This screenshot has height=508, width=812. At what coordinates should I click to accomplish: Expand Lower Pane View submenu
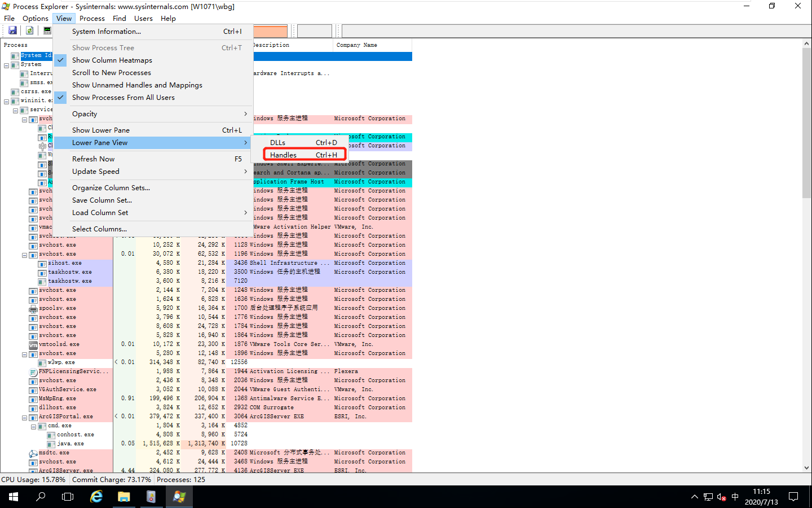[153, 143]
